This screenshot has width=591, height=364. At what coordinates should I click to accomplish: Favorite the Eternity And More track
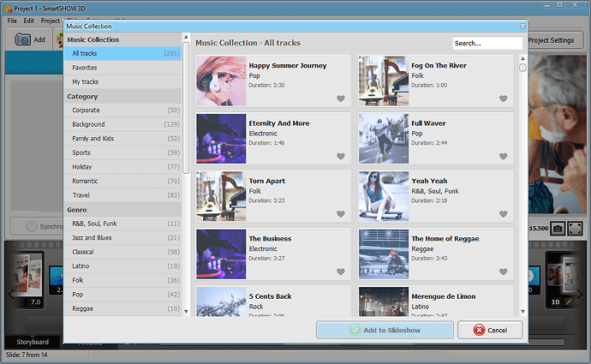click(341, 157)
